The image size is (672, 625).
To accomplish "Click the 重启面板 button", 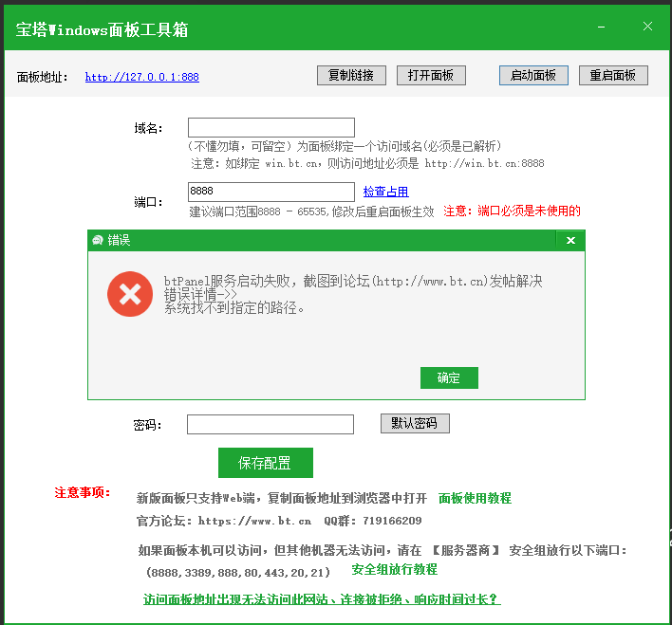I will 613,75.
